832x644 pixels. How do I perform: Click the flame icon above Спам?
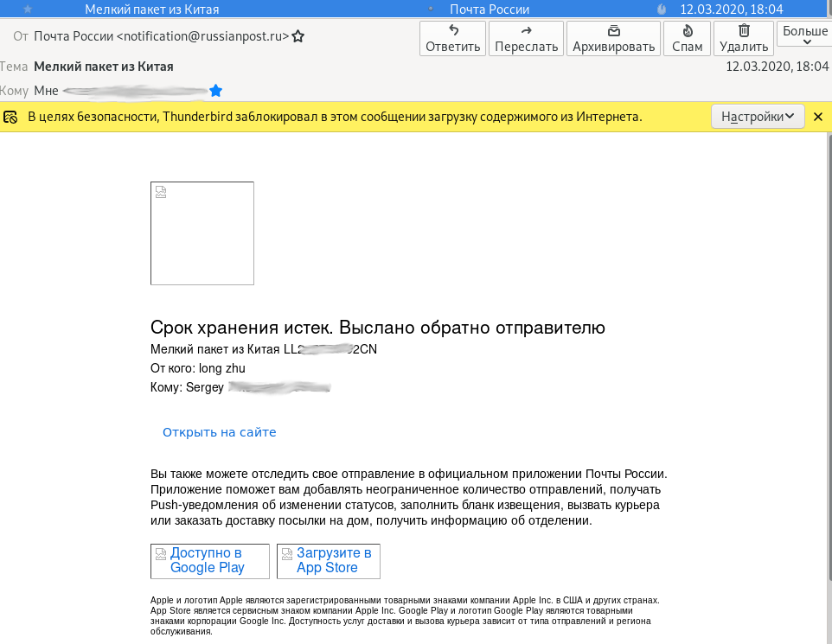point(688,30)
